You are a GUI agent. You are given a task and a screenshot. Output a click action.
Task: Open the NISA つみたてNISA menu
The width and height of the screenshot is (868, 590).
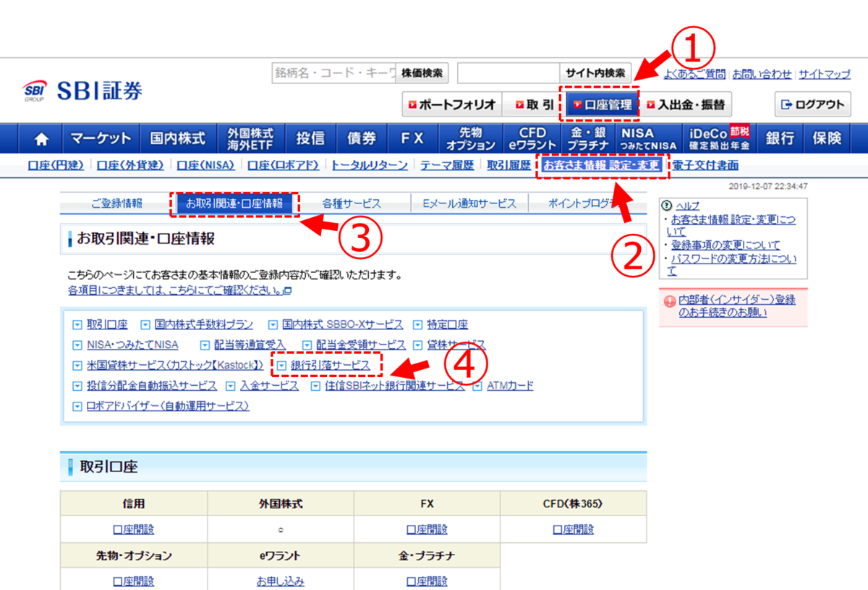tap(647, 138)
